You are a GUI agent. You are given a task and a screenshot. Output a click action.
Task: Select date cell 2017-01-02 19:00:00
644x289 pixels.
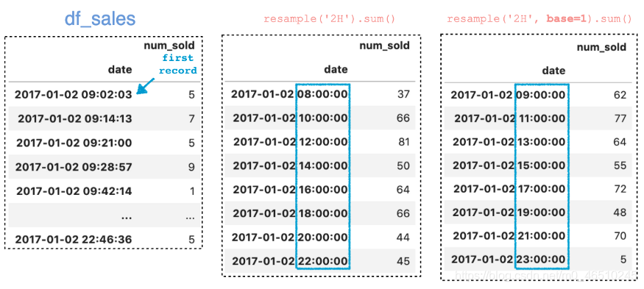(509, 213)
